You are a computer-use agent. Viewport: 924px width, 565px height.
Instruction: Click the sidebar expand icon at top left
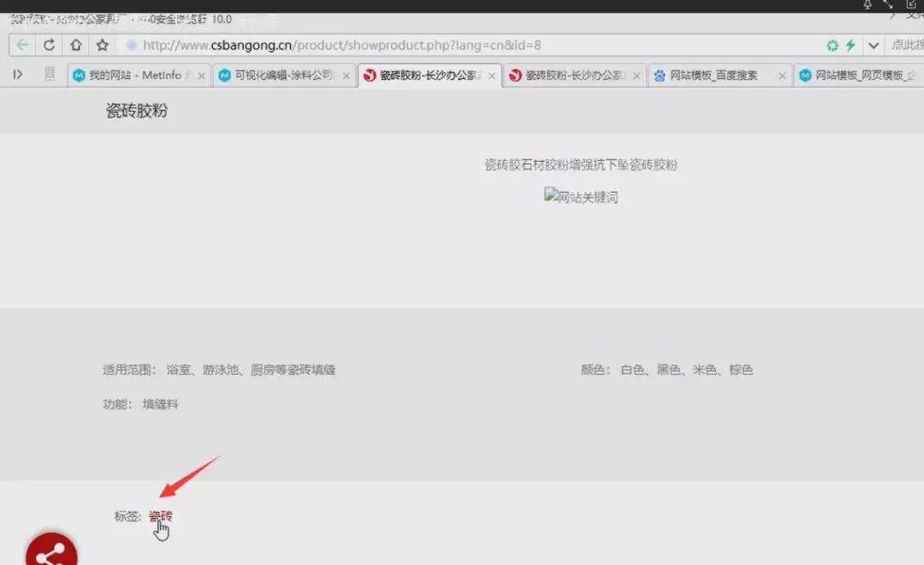[x=18, y=74]
